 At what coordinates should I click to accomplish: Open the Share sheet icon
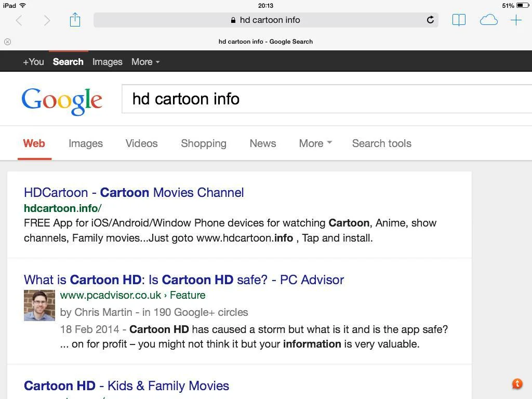pyautogui.click(x=75, y=20)
